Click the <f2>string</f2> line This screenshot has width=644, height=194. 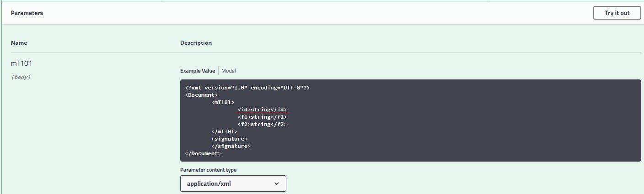pos(262,124)
